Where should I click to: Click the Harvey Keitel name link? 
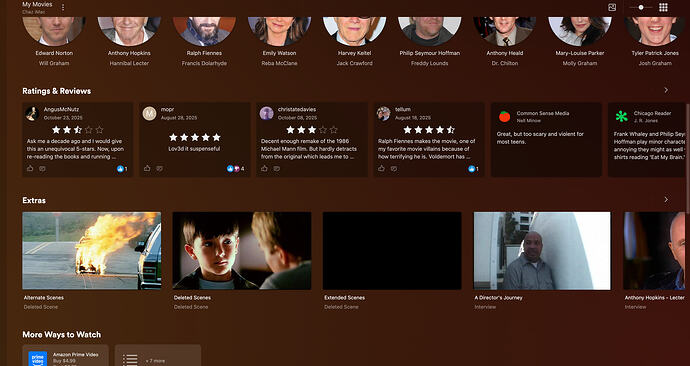click(x=355, y=53)
